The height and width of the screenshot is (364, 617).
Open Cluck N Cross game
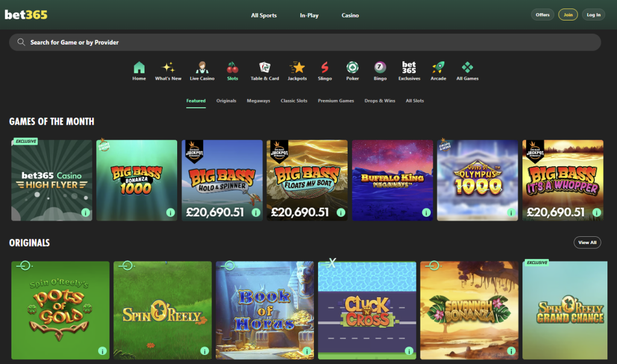pos(367,310)
